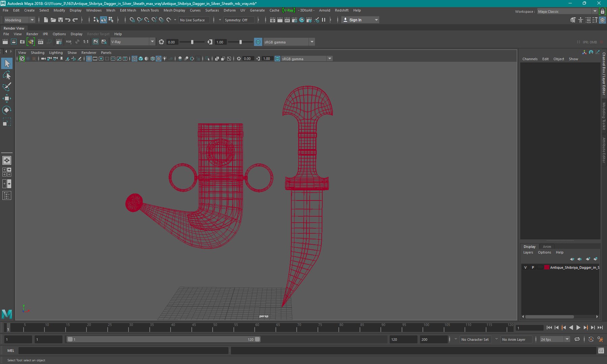The height and width of the screenshot is (364, 607).
Task: Switch to the Anim layer tab
Action: click(x=547, y=246)
